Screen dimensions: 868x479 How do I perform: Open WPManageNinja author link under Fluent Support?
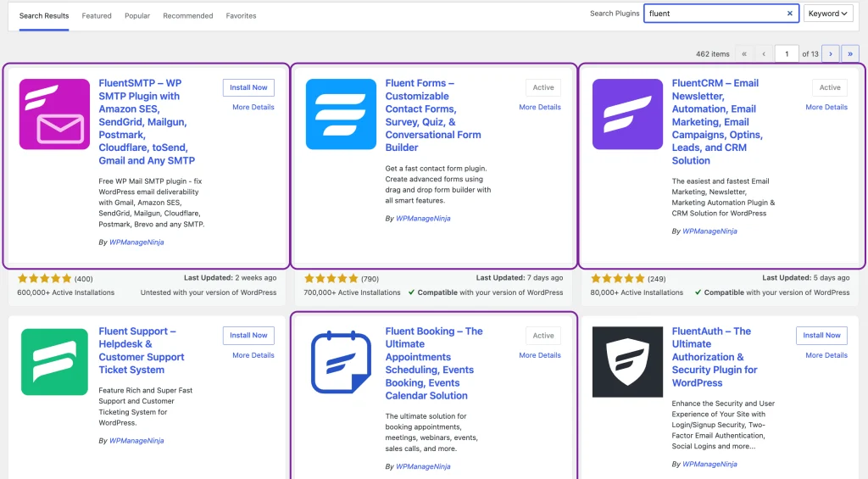(x=136, y=441)
